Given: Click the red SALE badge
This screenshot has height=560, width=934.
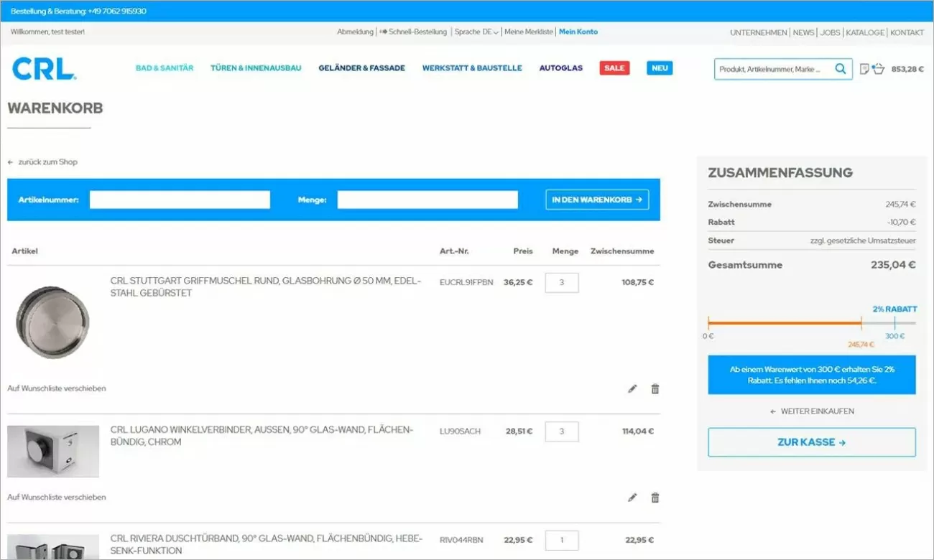Looking at the screenshot, I should (x=614, y=68).
